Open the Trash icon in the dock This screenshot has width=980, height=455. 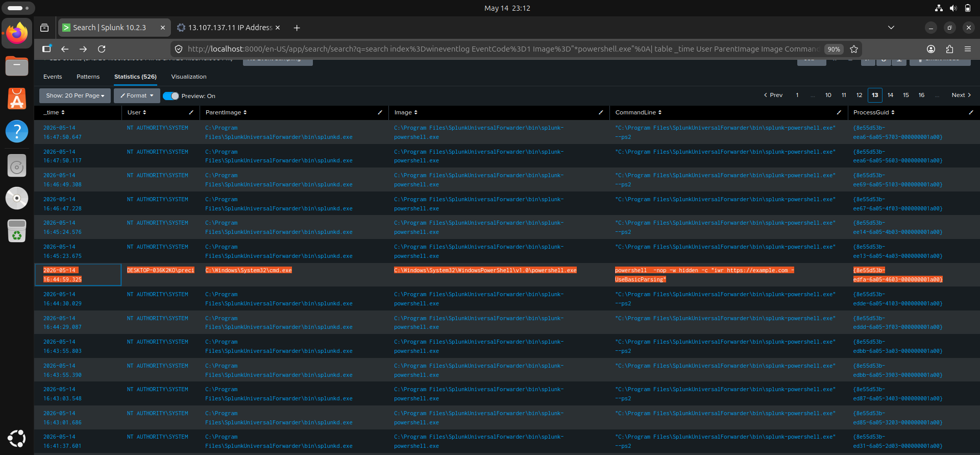[x=17, y=231]
